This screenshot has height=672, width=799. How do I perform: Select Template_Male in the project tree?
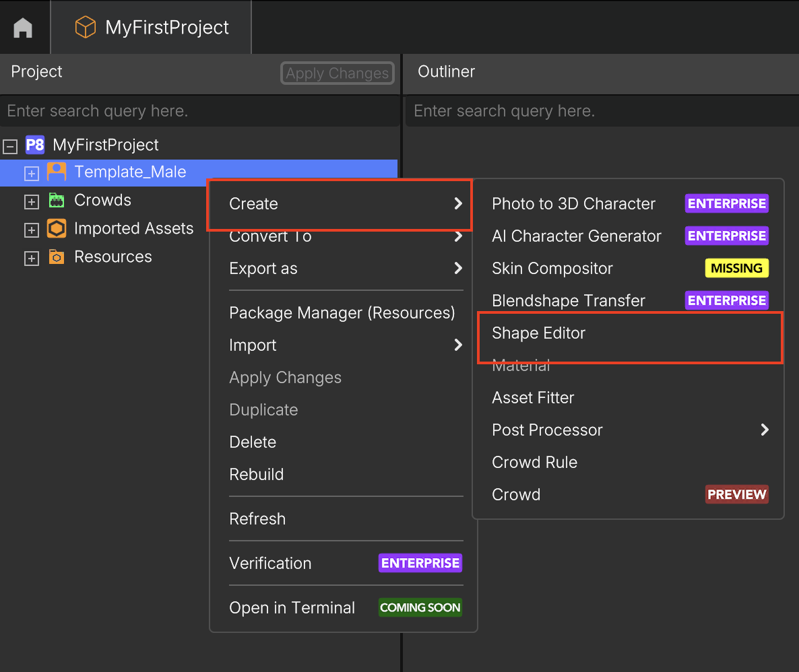199,172
